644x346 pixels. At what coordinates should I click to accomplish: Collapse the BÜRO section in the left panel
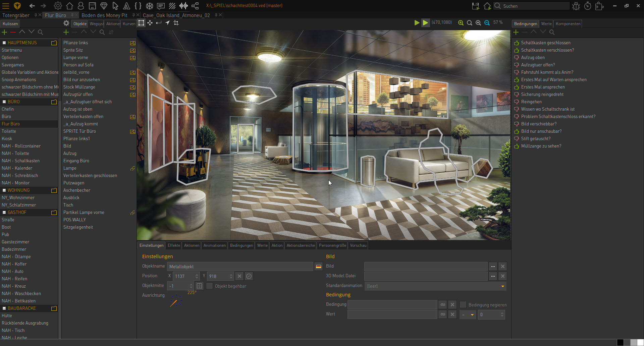pos(4,102)
